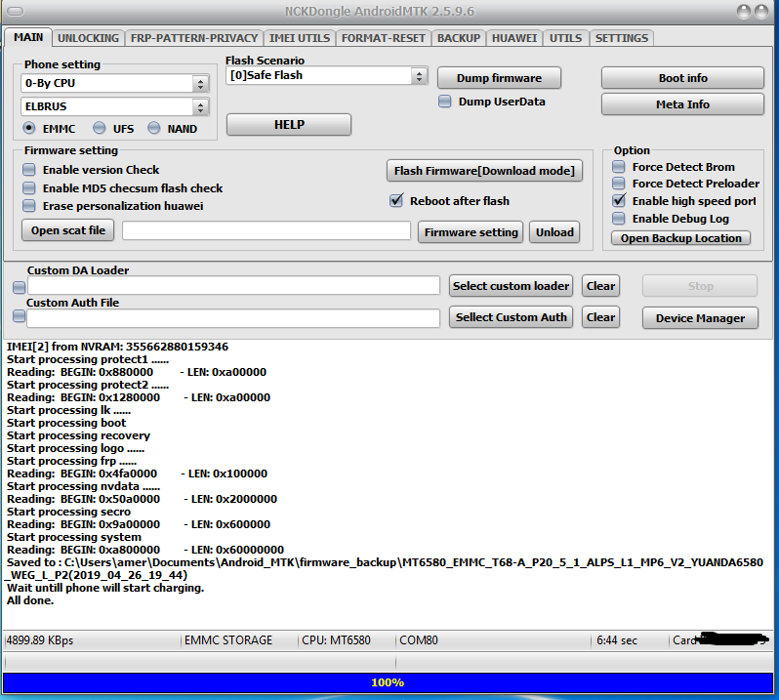This screenshot has width=779, height=700.
Task: Click the IMEI[2] from NVRAM log line
Action: tap(118, 347)
